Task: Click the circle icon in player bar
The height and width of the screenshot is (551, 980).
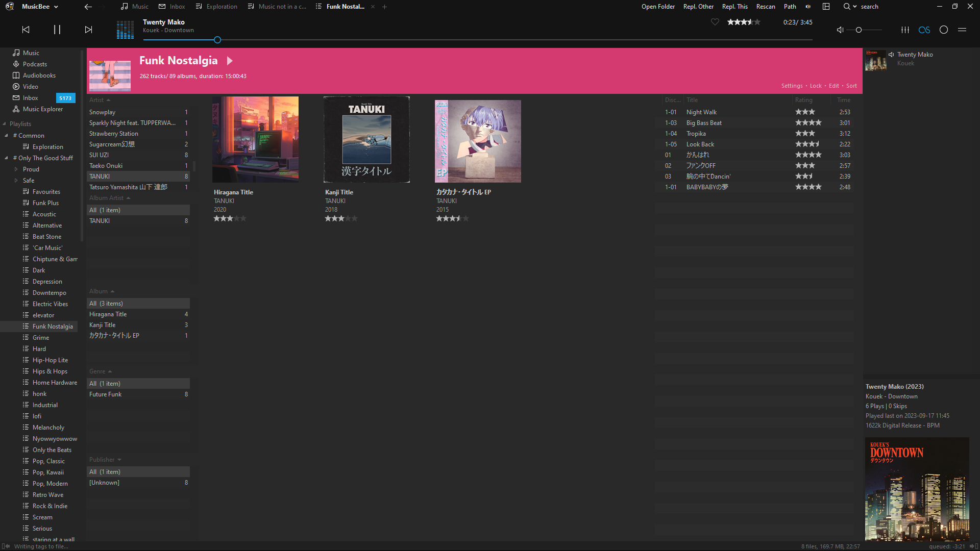Action: (944, 30)
